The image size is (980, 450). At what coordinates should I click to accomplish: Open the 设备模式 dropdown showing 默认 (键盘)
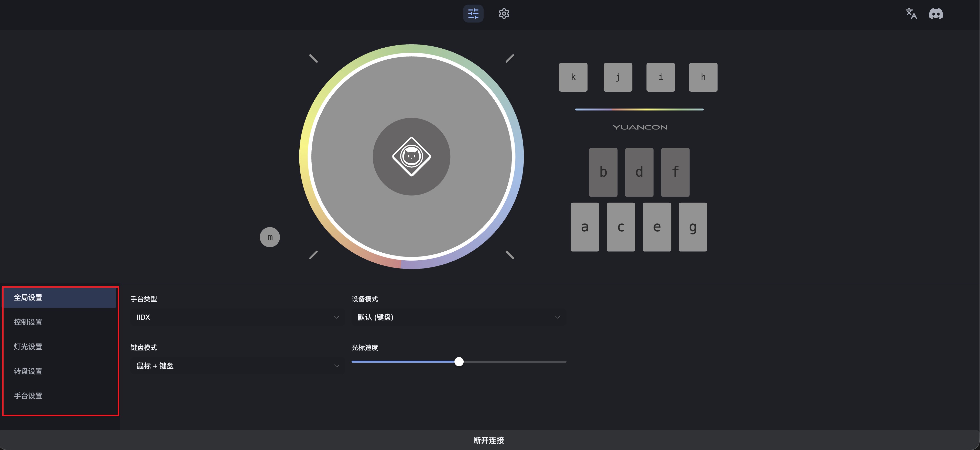click(459, 317)
